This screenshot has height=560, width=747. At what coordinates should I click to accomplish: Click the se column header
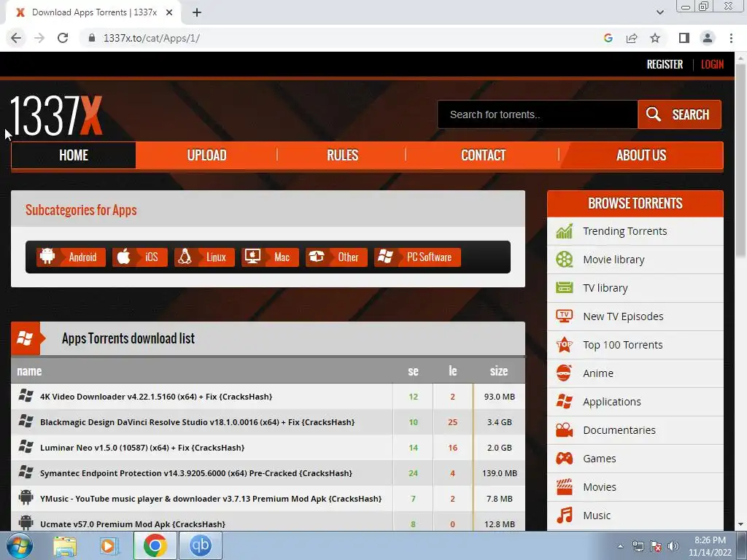[413, 371]
